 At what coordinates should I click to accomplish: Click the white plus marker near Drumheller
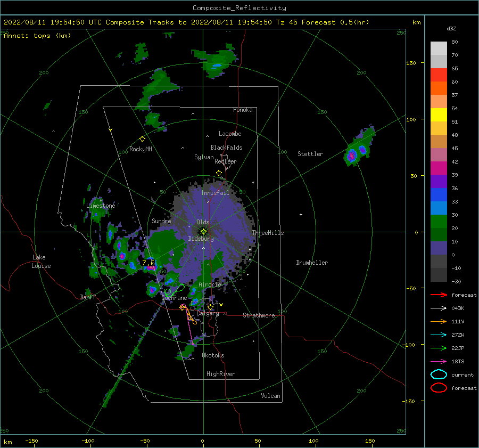coord(301,214)
